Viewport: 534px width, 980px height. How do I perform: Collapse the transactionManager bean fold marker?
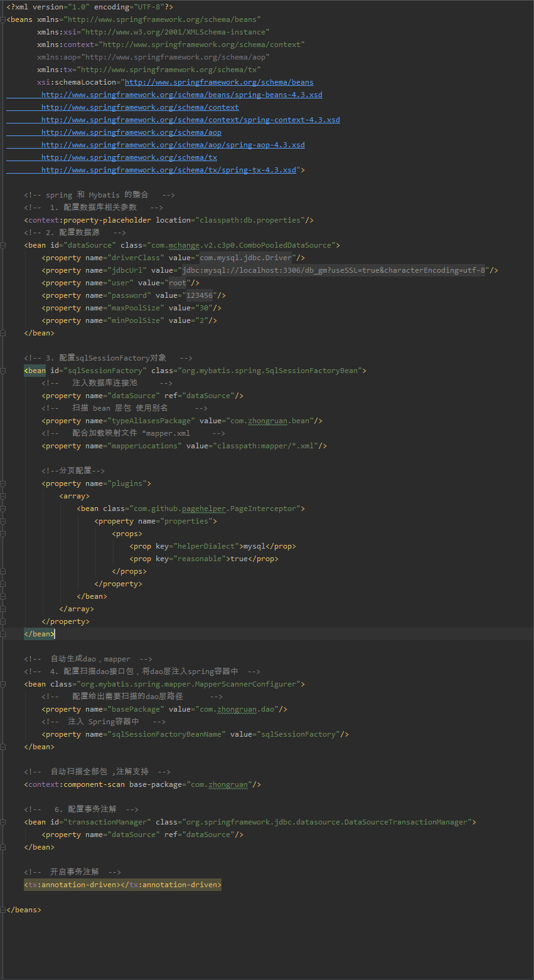[x=3, y=822]
